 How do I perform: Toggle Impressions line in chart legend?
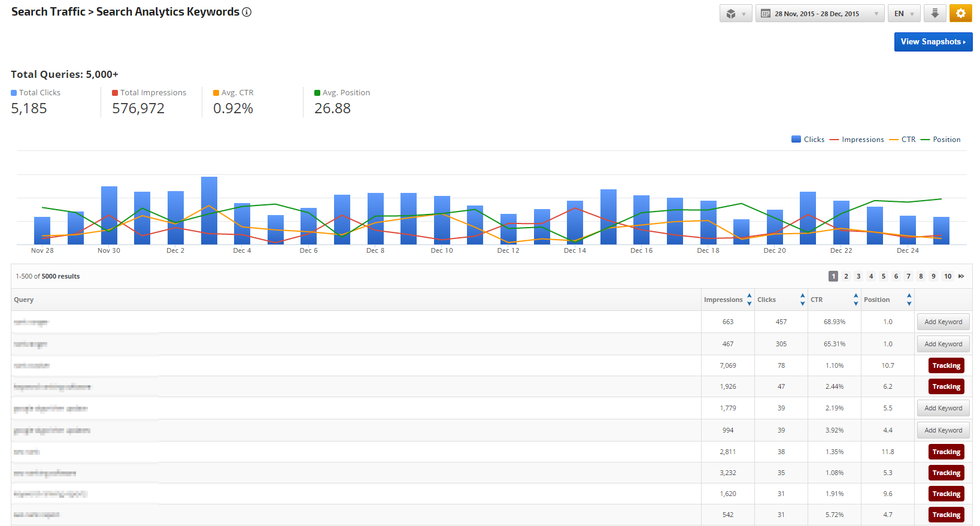pyautogui.click(x=857, y=140)
